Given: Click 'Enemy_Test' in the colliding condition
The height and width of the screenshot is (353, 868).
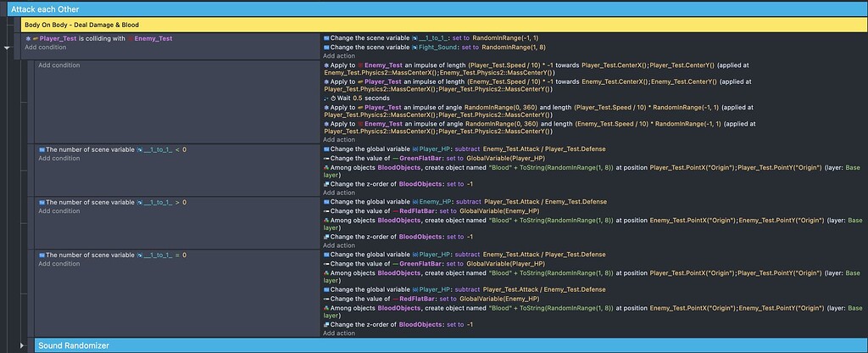Looking at the screenshot, I should tap(153, 38).
